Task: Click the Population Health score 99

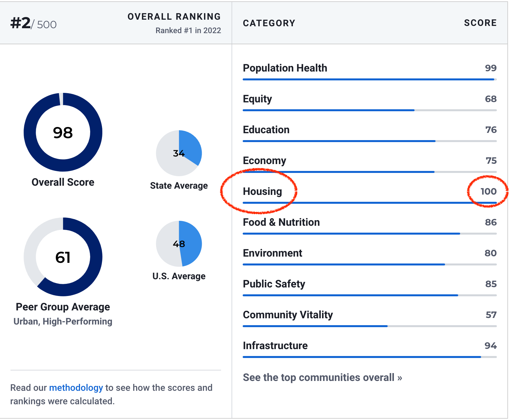Action: point(491,68)
